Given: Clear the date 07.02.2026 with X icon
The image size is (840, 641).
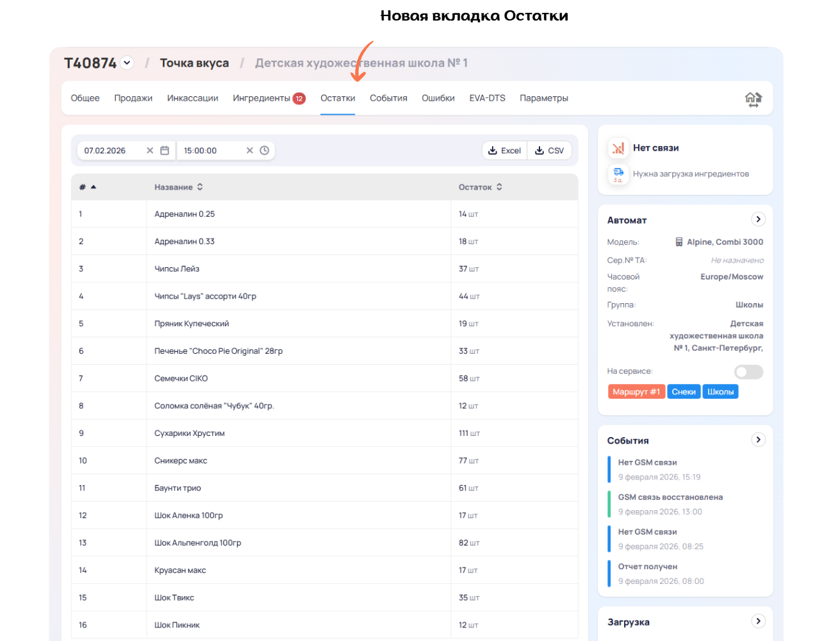Looking at the screenshot, I should pos(150,151).
